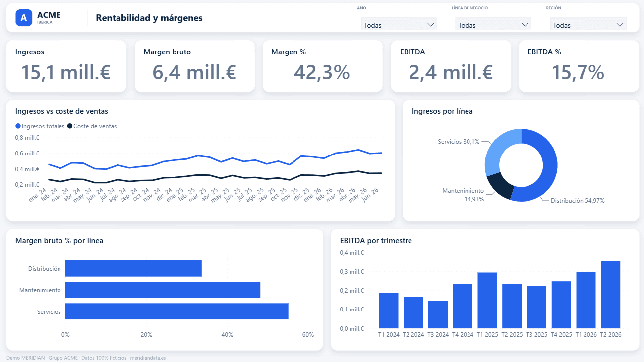644x362 pixels.
Task: Click the Distribución margin bar
Action: point(133,268)
